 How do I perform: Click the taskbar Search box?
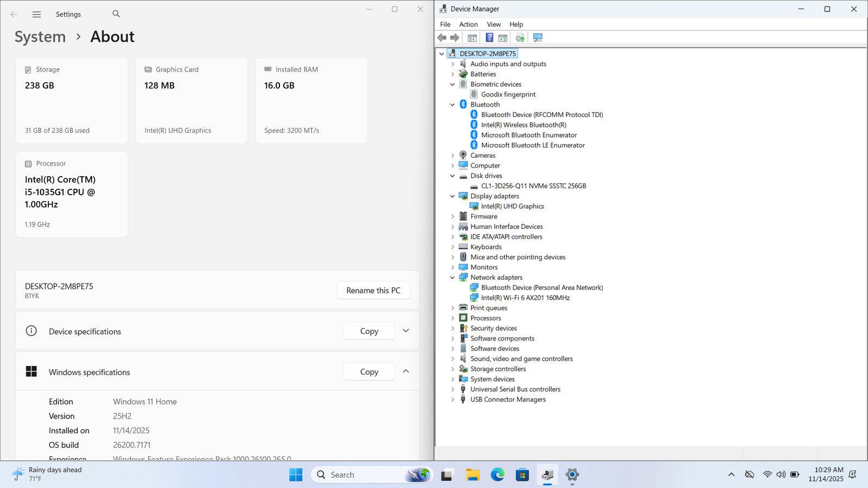358,475
